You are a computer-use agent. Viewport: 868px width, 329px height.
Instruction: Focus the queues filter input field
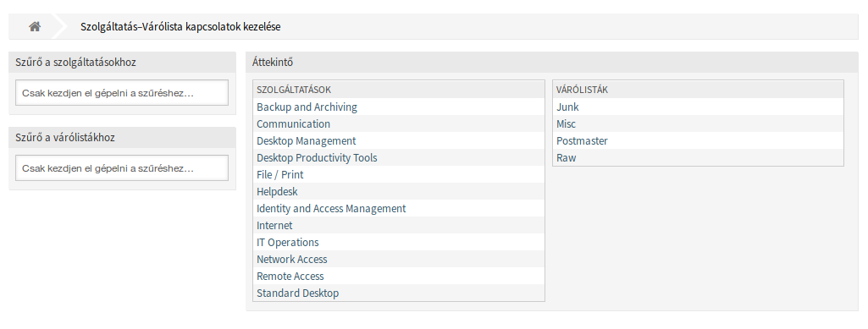tap(122, 168)
